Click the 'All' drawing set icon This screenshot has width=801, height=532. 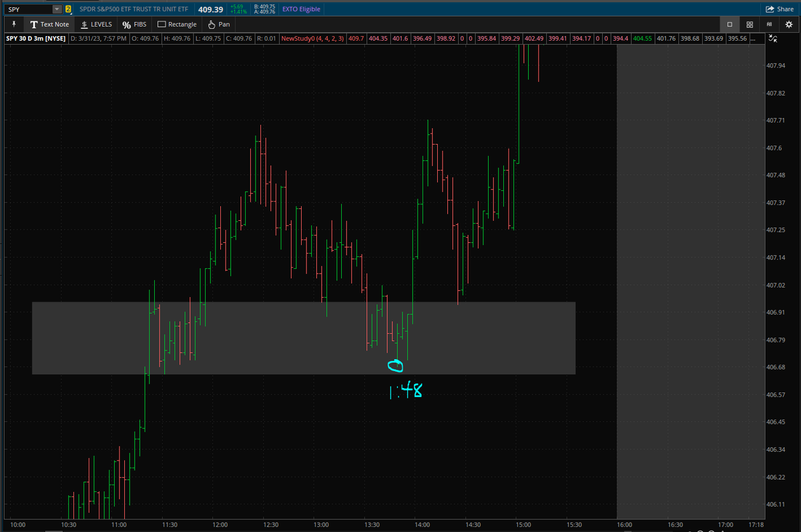769,24
